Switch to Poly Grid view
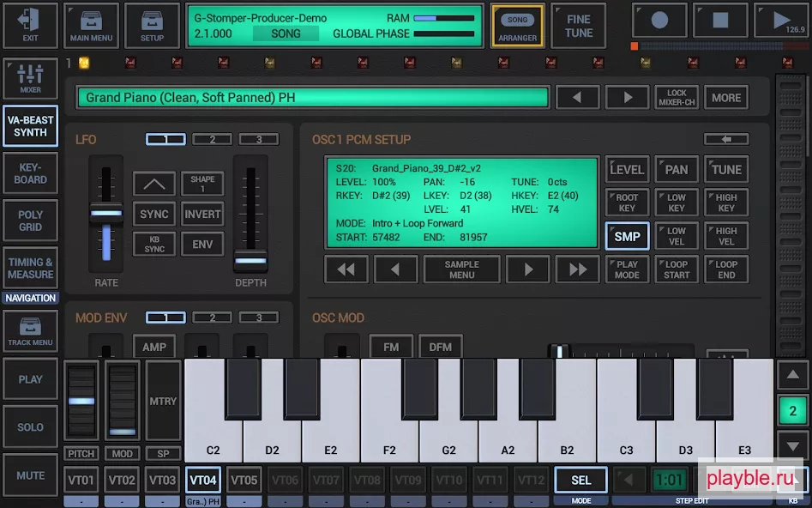The image size is (812, 508). point(30,221)
